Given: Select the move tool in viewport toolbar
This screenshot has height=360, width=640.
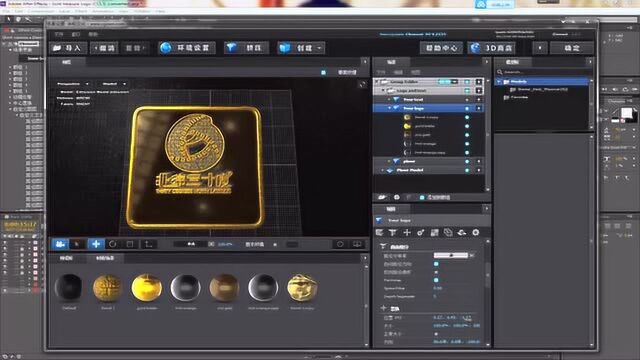Looking at the screenshot, I should pyautogui.click(x=96, y=244).
